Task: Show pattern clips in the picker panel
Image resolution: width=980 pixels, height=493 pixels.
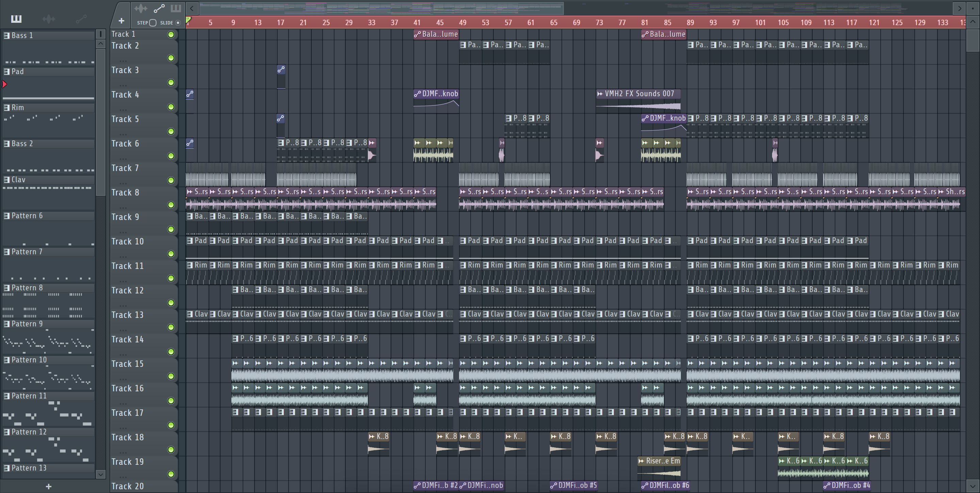Action: pyautogui.click(x=16, y=19)
